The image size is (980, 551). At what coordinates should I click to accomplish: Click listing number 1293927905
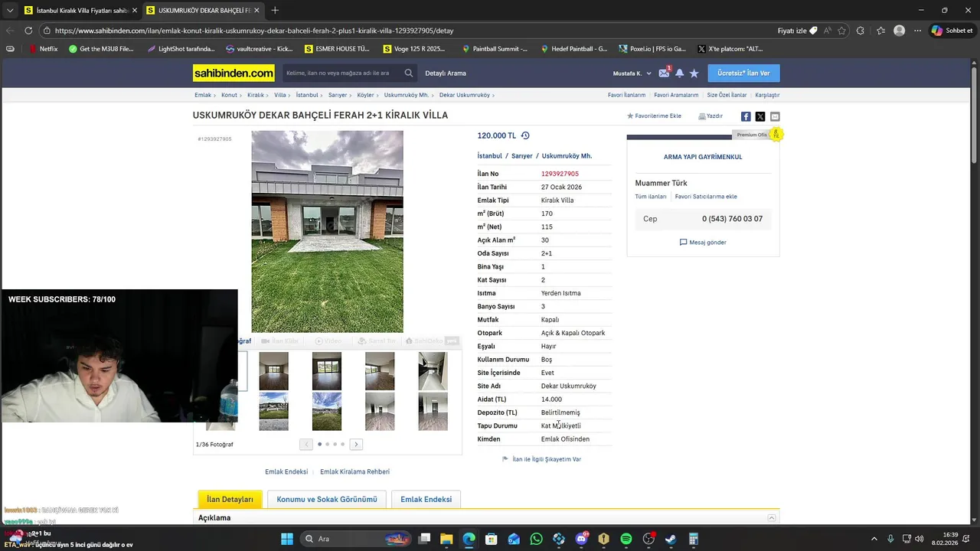coord(560,174)
